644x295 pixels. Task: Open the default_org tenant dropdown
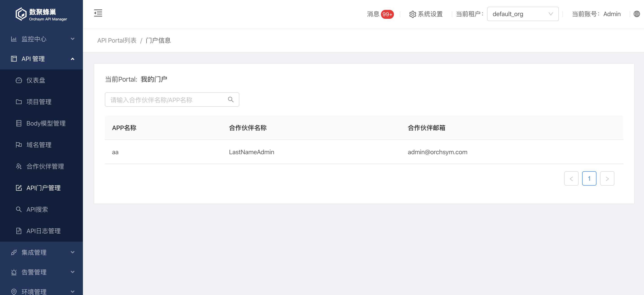523,14
